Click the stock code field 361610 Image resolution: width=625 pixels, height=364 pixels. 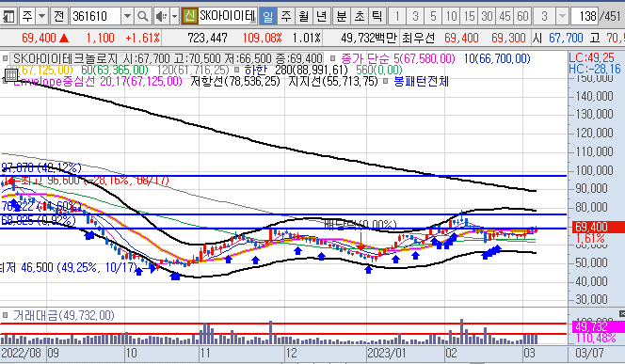(x=96, y=16)
